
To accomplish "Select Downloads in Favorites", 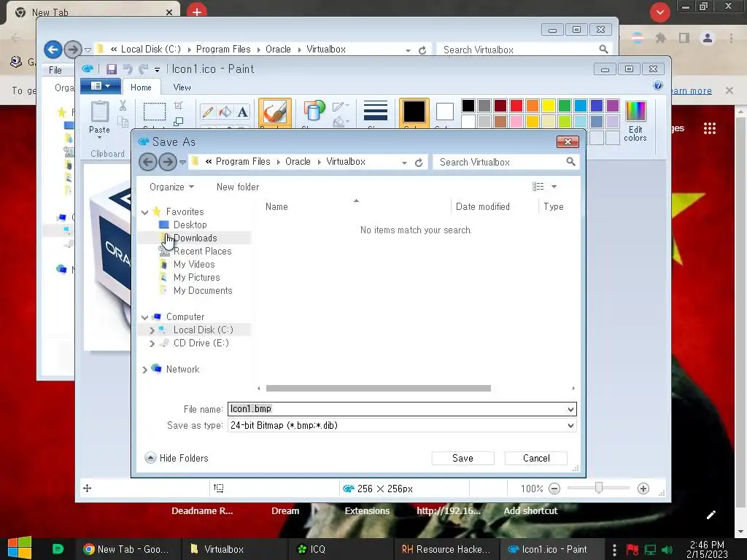I will (195, 238).
